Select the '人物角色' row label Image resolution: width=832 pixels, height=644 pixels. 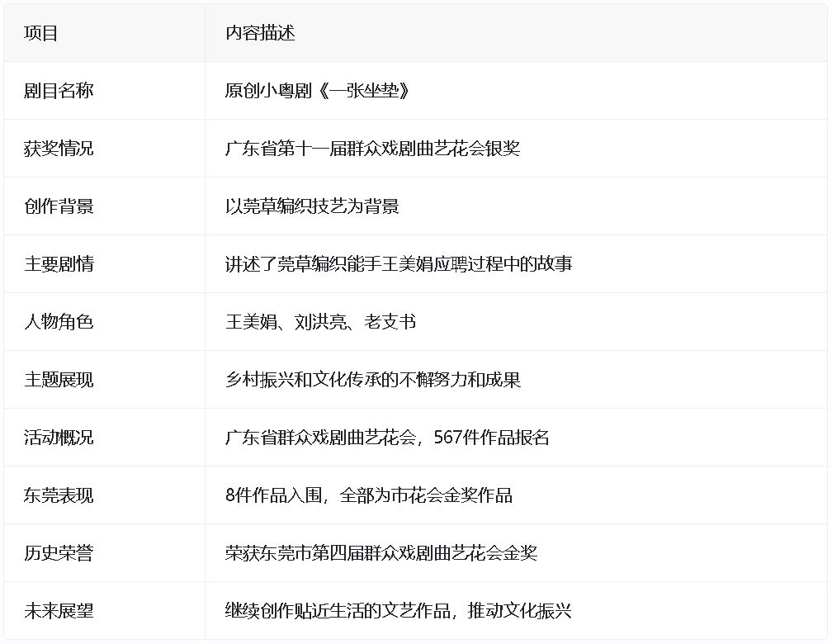click(x=59, y=322)
